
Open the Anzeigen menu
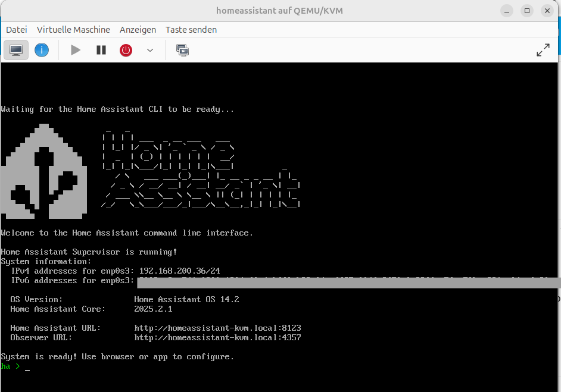coord(138,30)
